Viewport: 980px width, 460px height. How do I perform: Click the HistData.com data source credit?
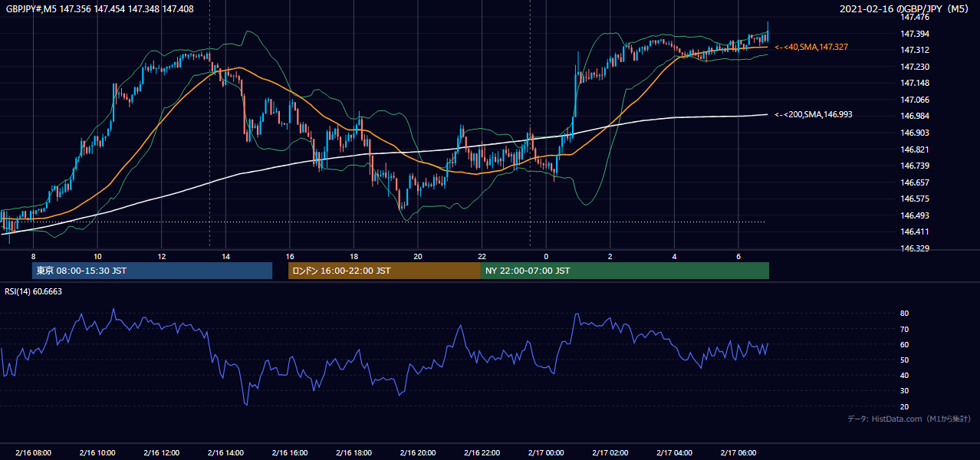coord(909,419)
